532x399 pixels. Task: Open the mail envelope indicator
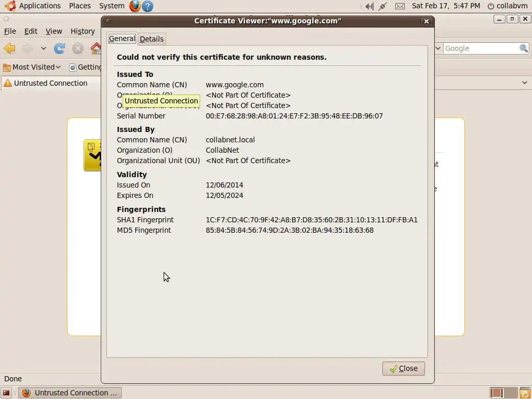(x=400, y=6)
